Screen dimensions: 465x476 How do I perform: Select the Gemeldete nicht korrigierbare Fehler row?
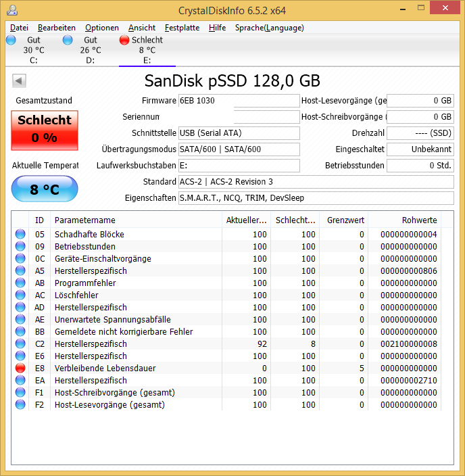(x=226, y=331)
